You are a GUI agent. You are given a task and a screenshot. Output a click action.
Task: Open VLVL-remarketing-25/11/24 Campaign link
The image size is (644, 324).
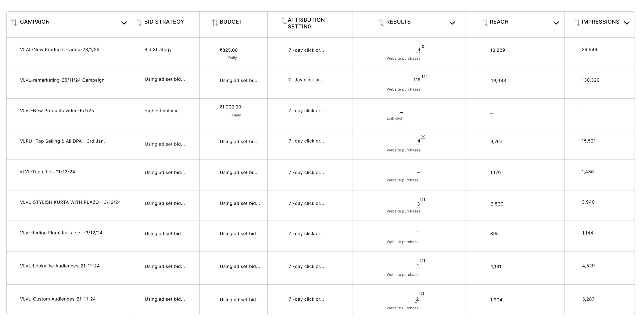click(x=62, y=80)
